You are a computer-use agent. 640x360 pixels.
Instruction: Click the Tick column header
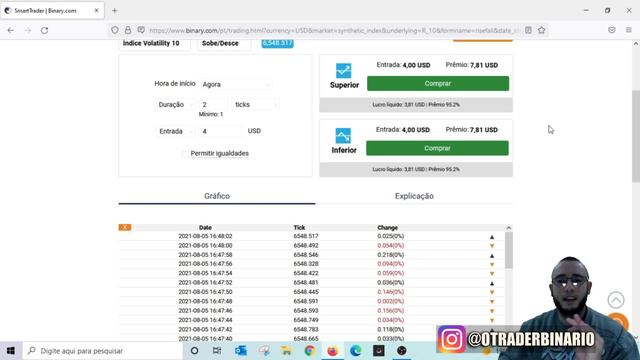point(299,227)
